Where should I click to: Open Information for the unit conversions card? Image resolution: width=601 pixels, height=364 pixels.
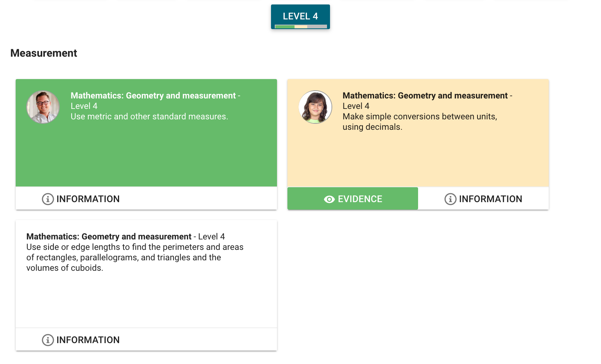point(490,199)
